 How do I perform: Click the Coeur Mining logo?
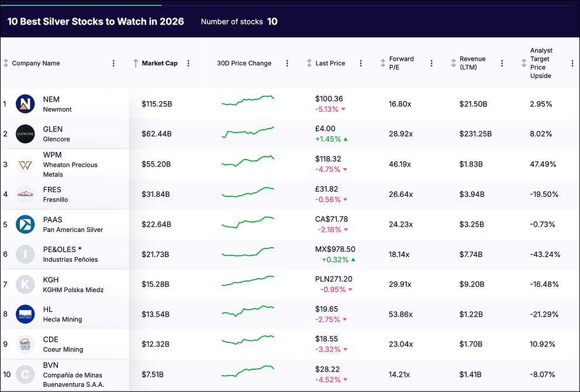click(x=25, y=344)
